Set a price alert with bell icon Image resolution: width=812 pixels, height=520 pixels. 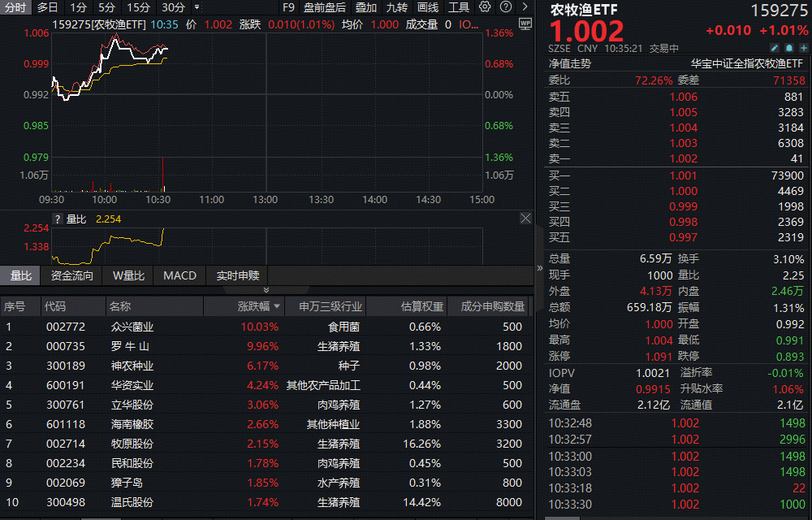point(788,48)
